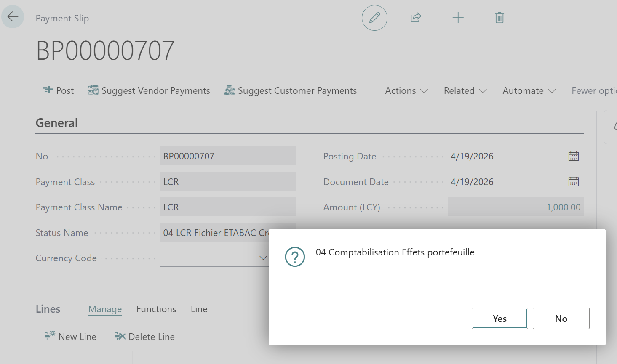Click New Line button
The width and height of the screenshot is (617, 364).
point(71,337)
